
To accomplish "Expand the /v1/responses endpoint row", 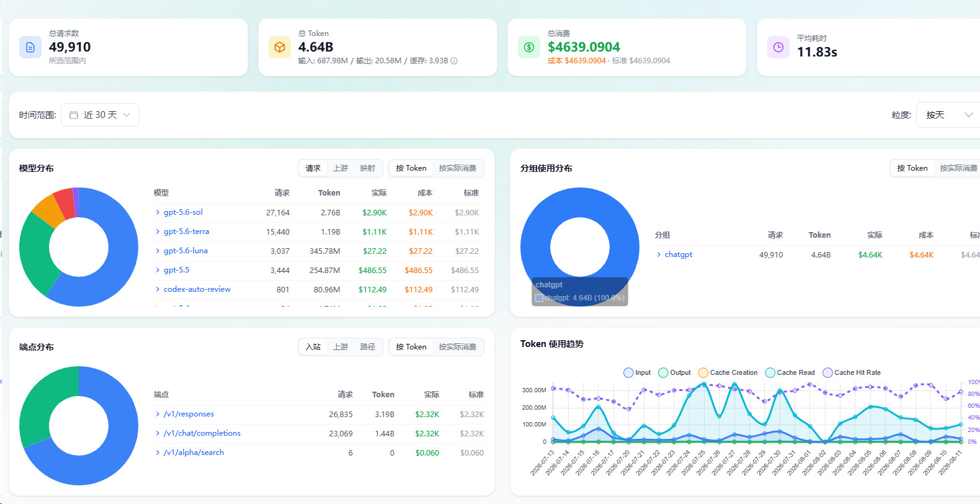I will [x=158, y=414].
